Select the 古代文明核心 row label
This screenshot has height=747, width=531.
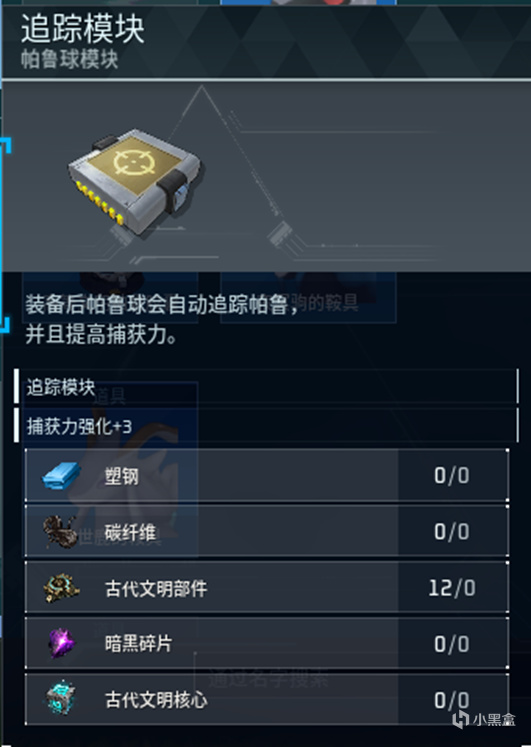click(x=156, y=700)
